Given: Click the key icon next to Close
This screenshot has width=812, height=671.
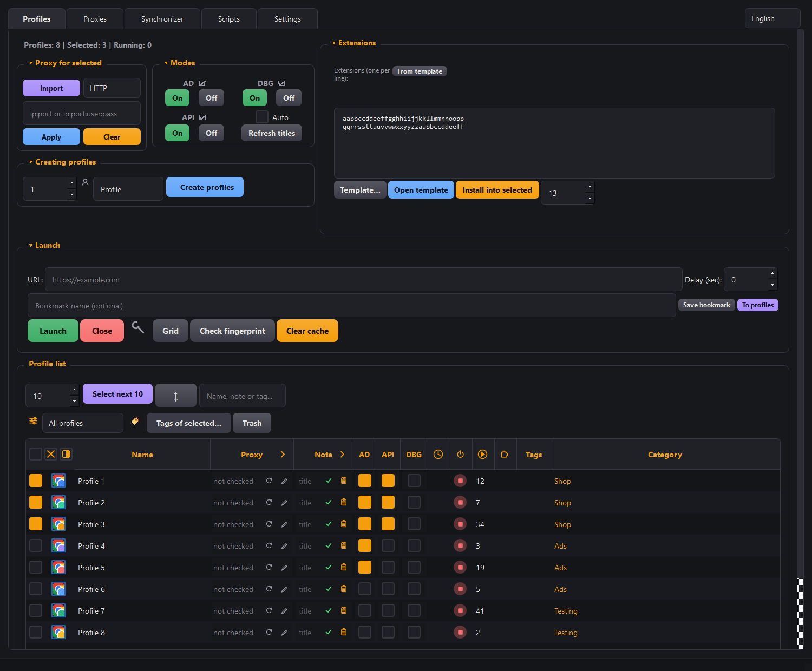Looking at the screenshot, I should [138, 327].
